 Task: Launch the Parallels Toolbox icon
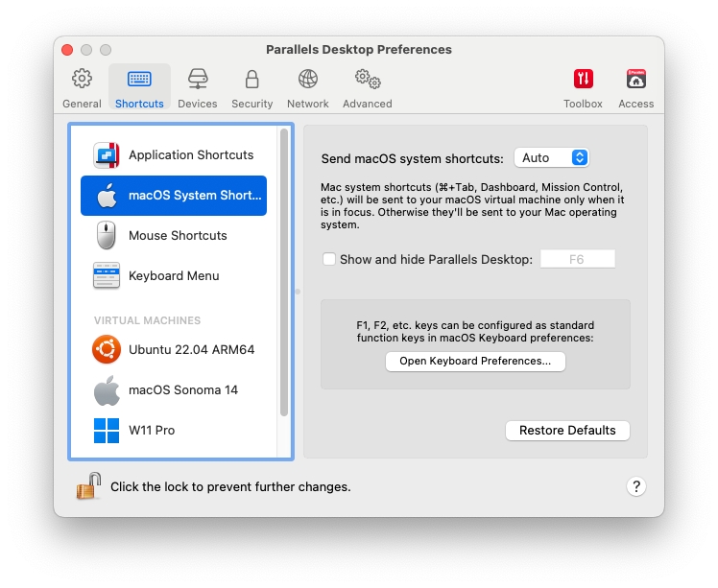[x=583, y=87]
